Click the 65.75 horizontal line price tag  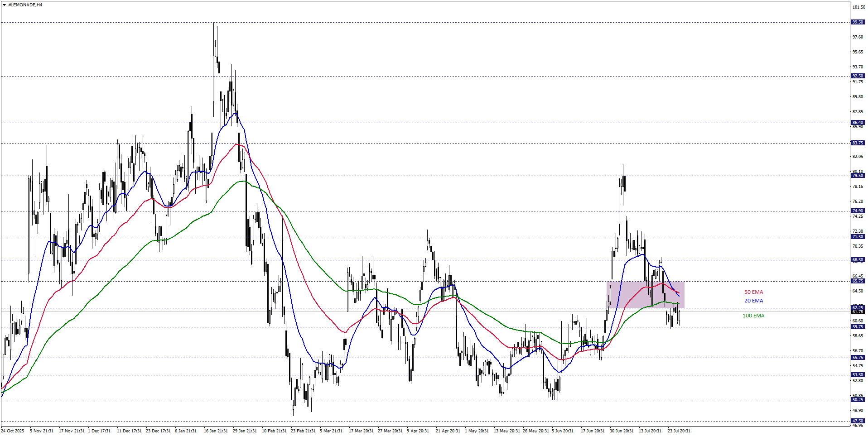click(x=858, y=281)
